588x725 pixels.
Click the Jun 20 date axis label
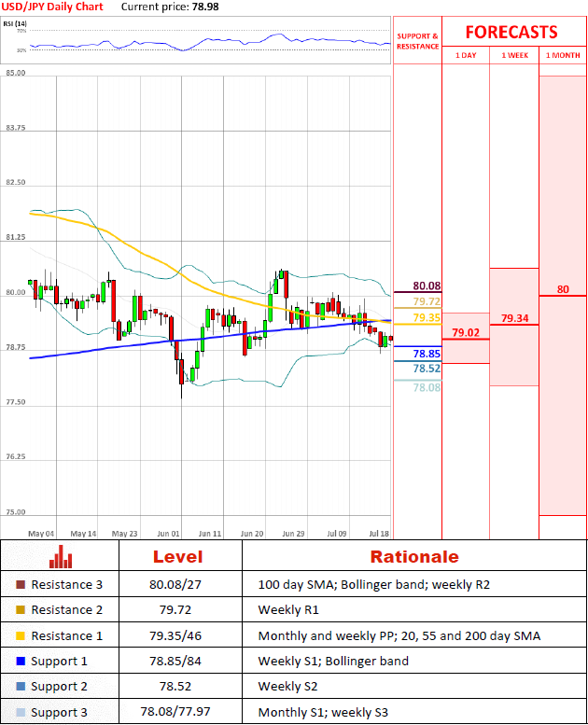coord(252,534)
